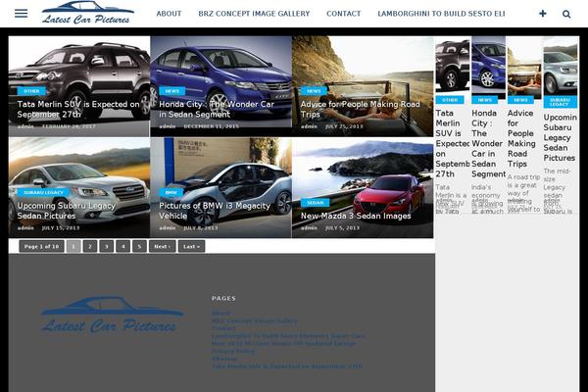The height and width of the screenshot is (392, 588).
Task: Open Advice for People Making Road Trips tile
Action: tap(360, 109)
